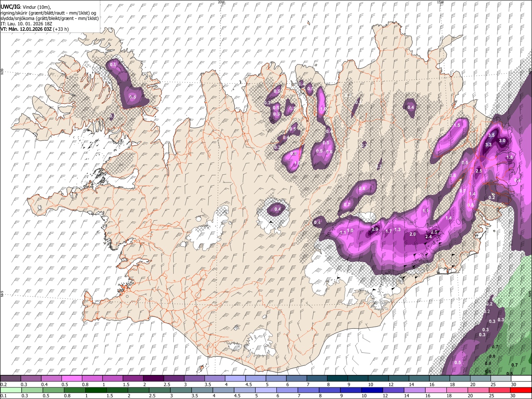Select the first swatch of the top legend row
532x399 pixels.
(x=10, y=379)
